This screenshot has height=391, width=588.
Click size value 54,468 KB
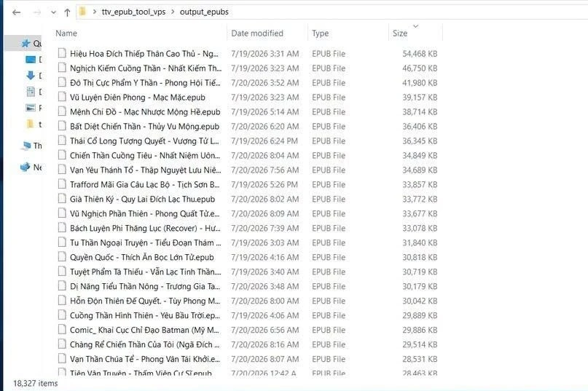[x=420, y=54]
